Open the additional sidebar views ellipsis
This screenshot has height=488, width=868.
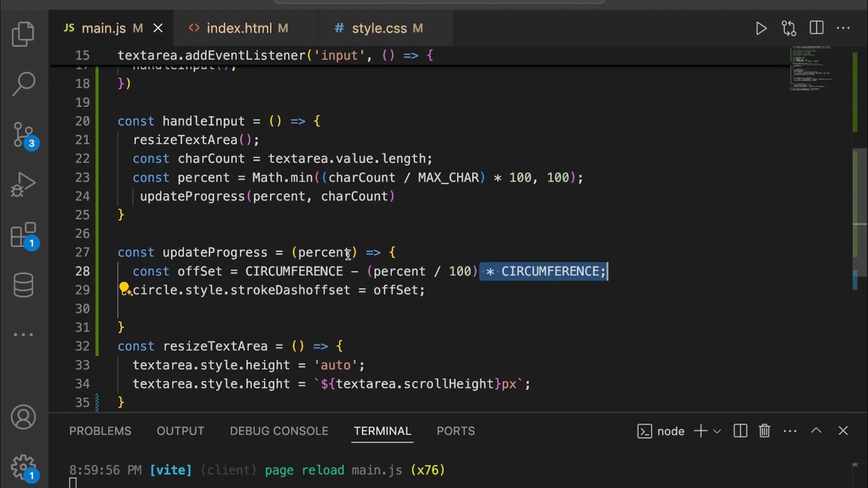click(23, 335)
